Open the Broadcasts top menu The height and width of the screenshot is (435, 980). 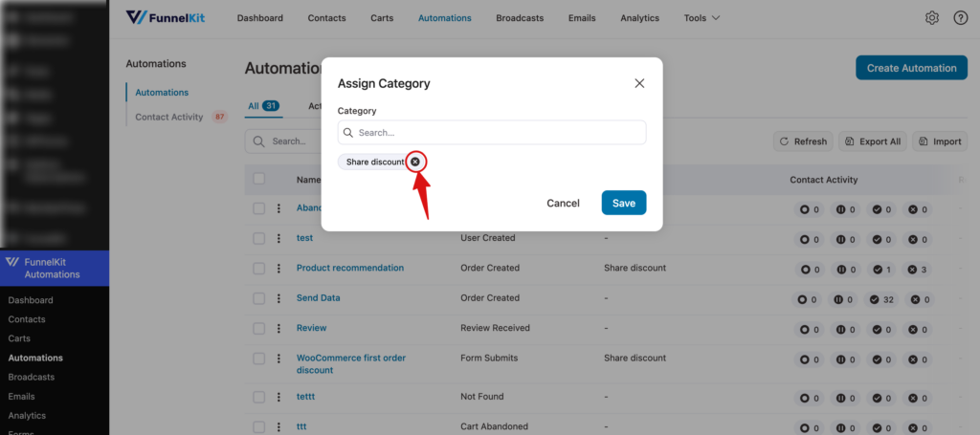tap(520, 18)
